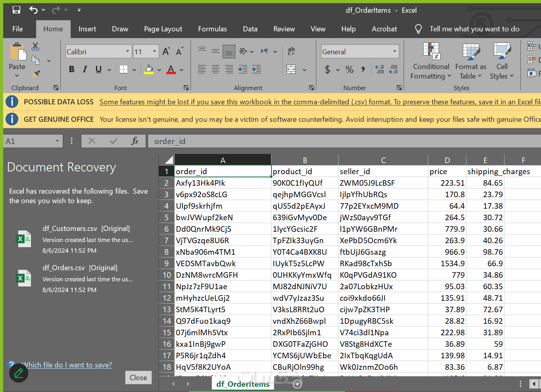Click the Save icon in title bar
The height and width of the screenshot is (392, 541).
pyautogui.click(x=16, y=10)
